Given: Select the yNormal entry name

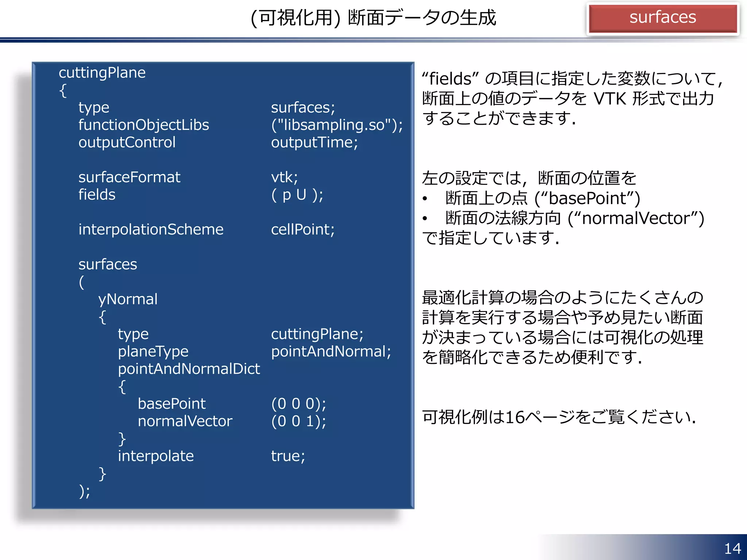Looking at the screenshot, I should (128, 299).
